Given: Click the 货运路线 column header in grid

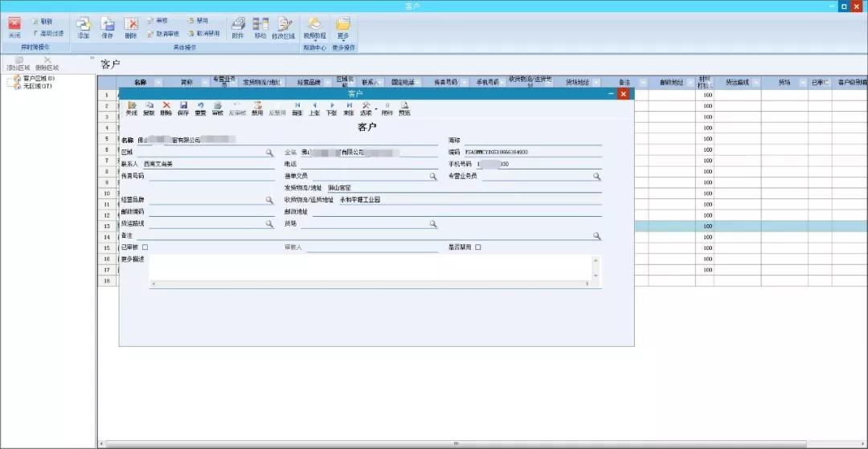Looking at the screenshot, I should [737, 82].
